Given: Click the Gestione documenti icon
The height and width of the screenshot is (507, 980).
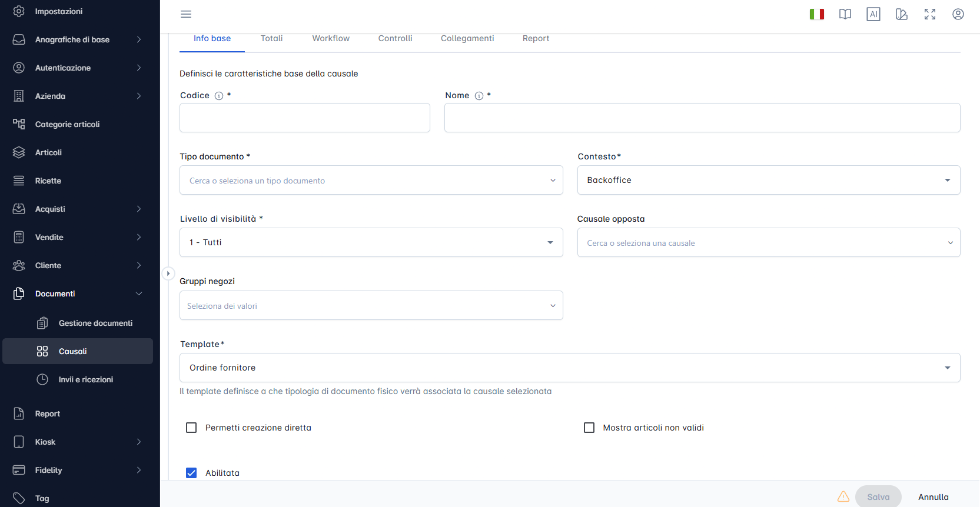Looking at the screenshot, I should click(42, 323).
